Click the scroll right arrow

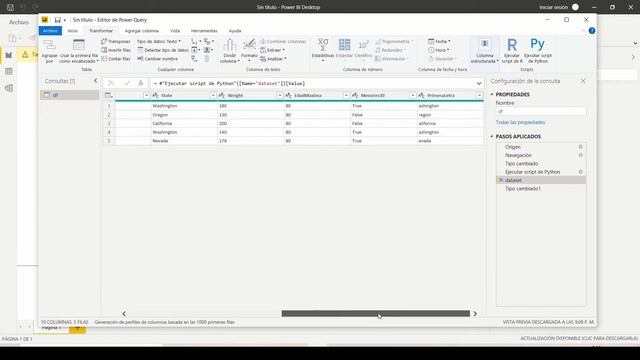475,313
